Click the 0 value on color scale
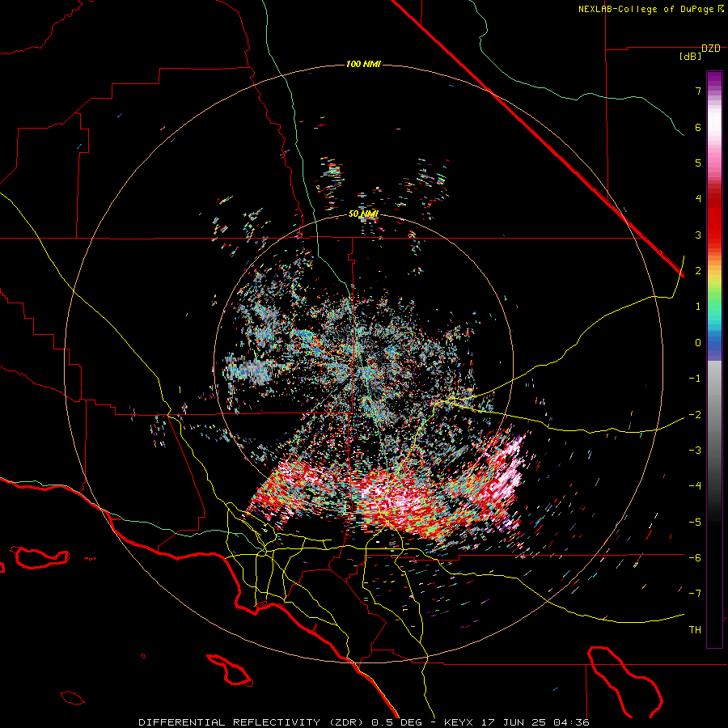Image resolution: width=728 pixels, height=728 pixels. [x=698, y=343]
